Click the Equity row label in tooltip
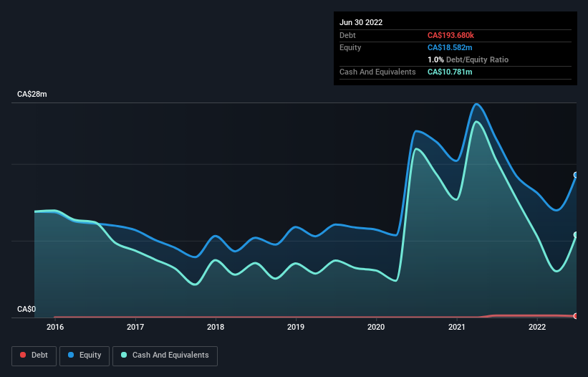 350,47
